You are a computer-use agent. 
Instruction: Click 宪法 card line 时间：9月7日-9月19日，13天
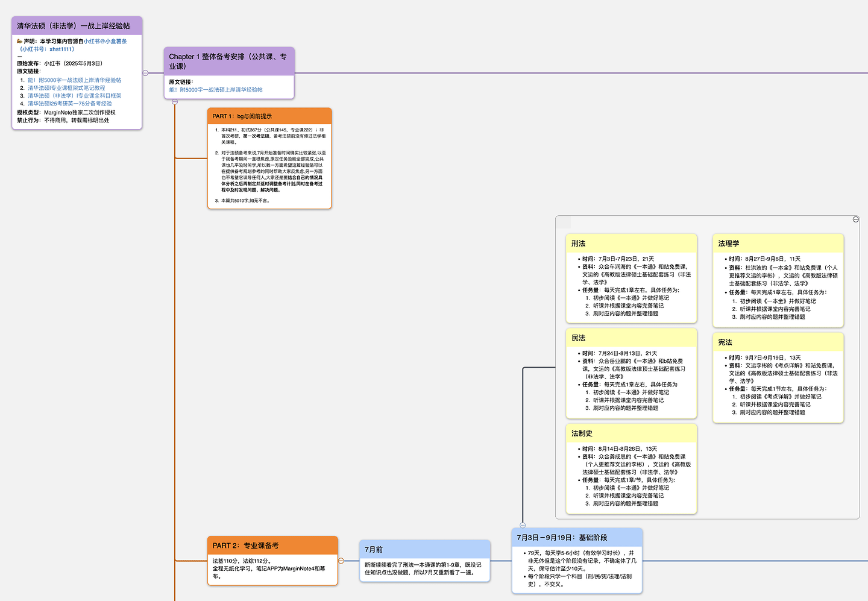click(765, 358)
